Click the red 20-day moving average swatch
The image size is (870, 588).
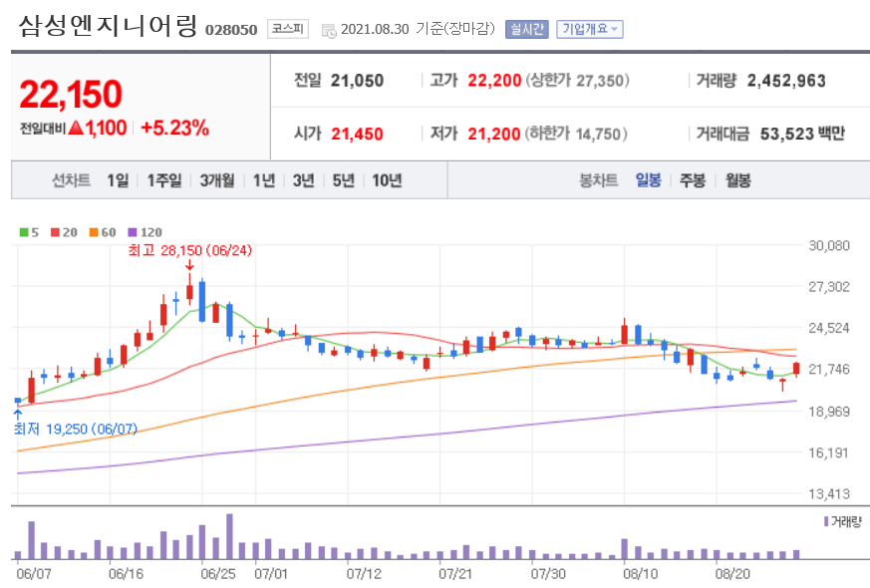(55, 232)
